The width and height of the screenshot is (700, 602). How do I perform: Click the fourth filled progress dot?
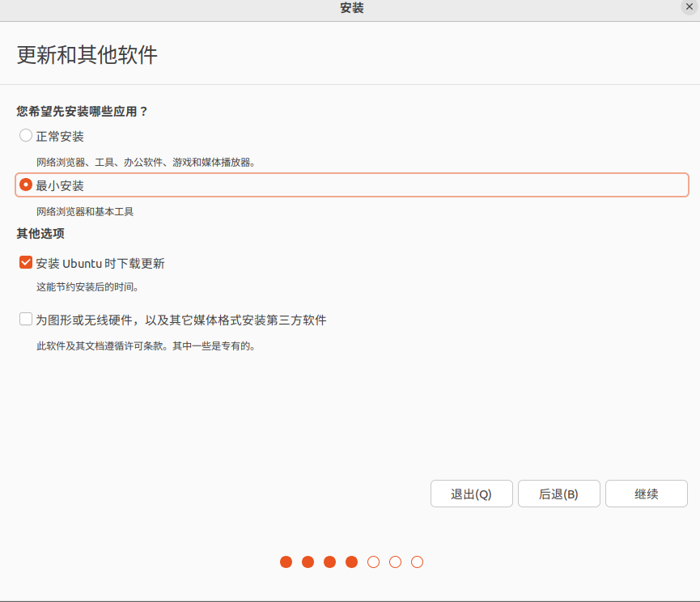[x=352, y=562]
